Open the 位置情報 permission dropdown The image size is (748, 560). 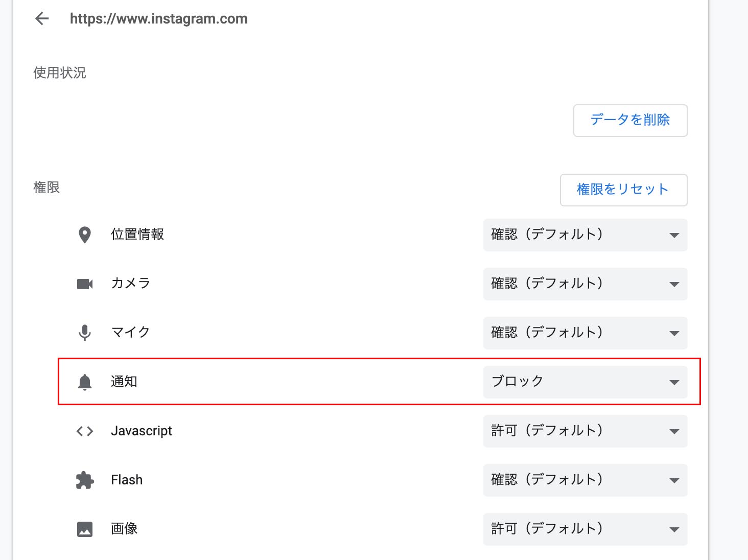[x=586, y=235]
